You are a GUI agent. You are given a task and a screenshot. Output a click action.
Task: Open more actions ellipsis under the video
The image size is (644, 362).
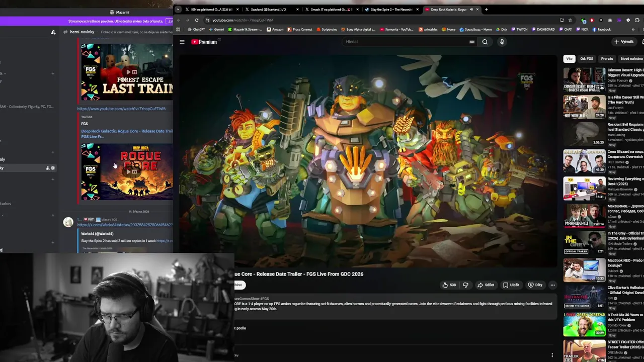[552, 285]
